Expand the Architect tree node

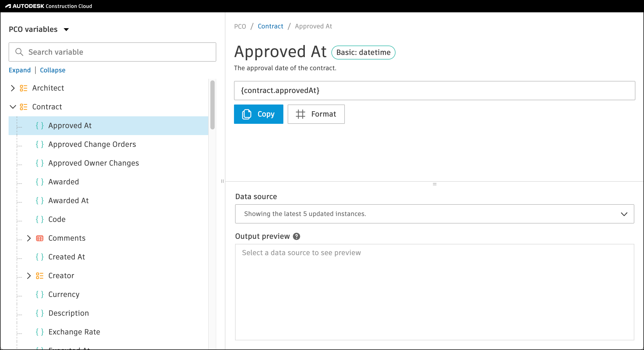(13, 88)
